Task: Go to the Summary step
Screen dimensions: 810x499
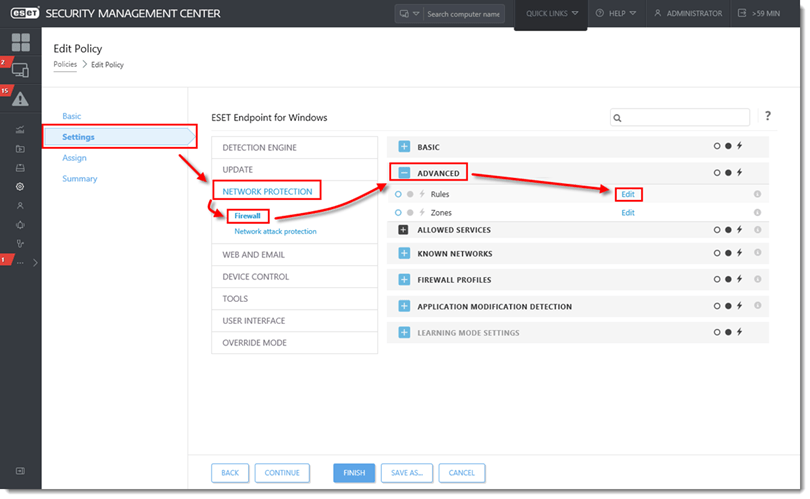Action: coord(80,178)
